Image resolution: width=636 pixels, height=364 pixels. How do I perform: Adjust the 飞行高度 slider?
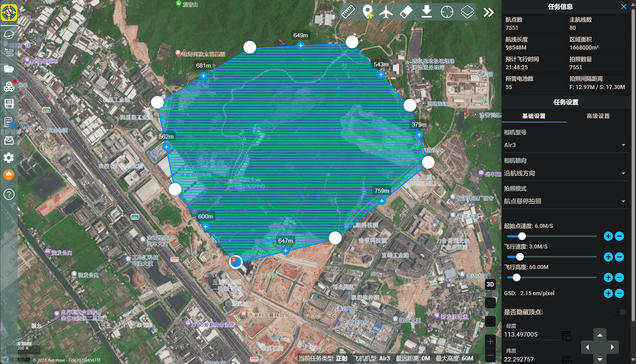tap(516, 277)
